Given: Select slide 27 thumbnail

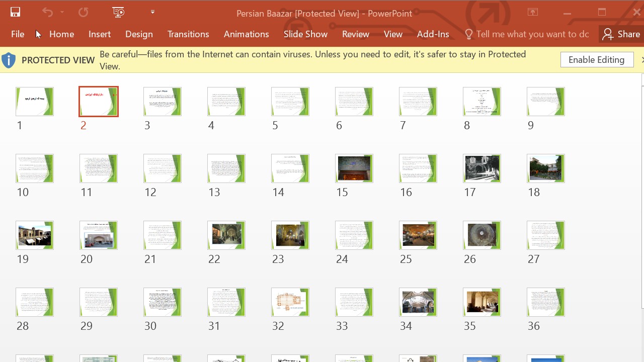Looking at the screenshot, I should coord(546,235).
